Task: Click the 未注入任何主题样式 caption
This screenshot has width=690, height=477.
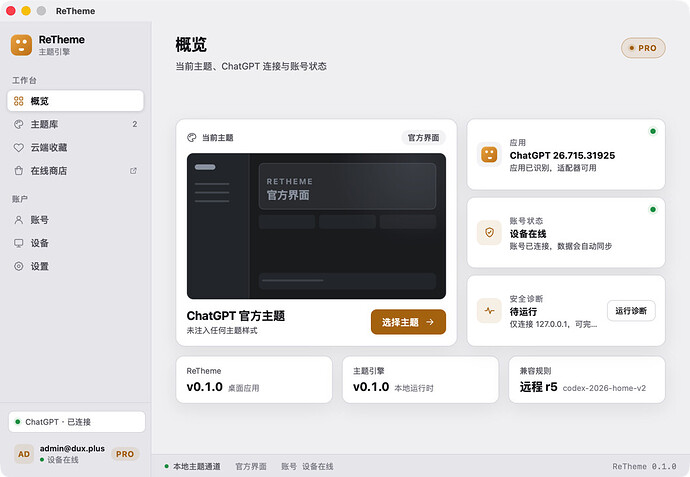Action: click(x=222, y=330)
